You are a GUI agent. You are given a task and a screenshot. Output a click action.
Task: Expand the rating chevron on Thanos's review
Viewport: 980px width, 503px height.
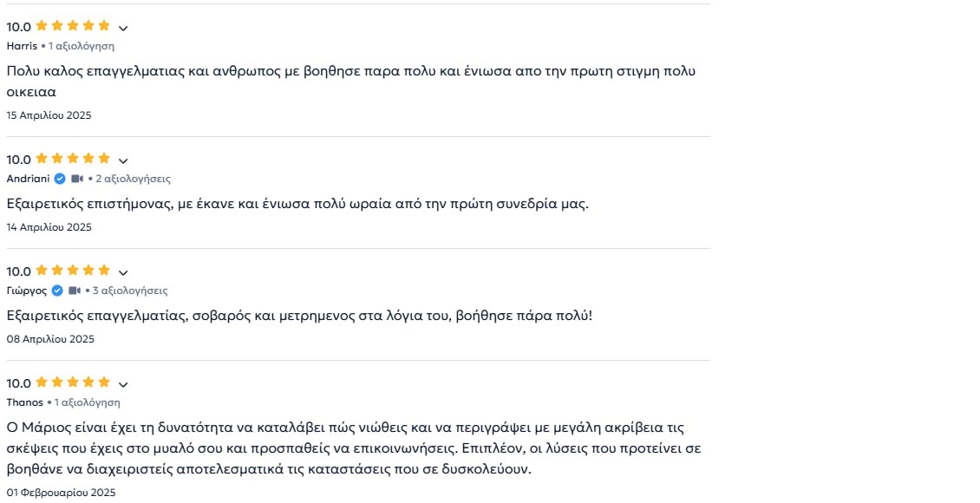(x=123, y=384)
